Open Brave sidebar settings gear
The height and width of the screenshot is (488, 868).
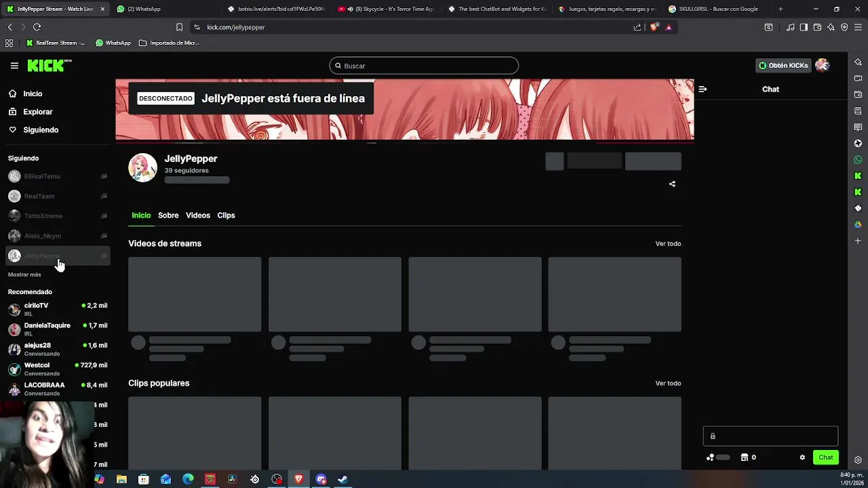pyautogui.click(x=858, y=460)
